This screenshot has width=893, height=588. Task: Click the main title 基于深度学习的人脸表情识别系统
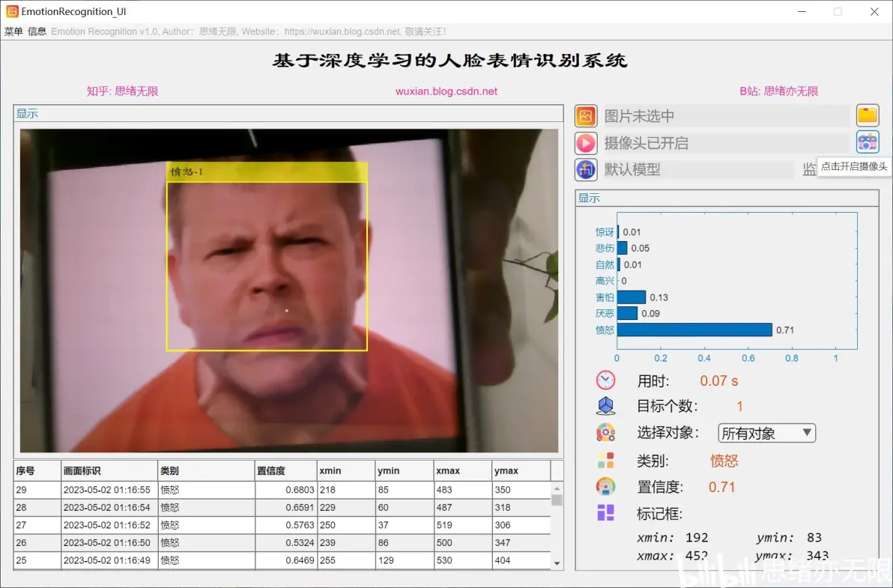click(450, 61)
